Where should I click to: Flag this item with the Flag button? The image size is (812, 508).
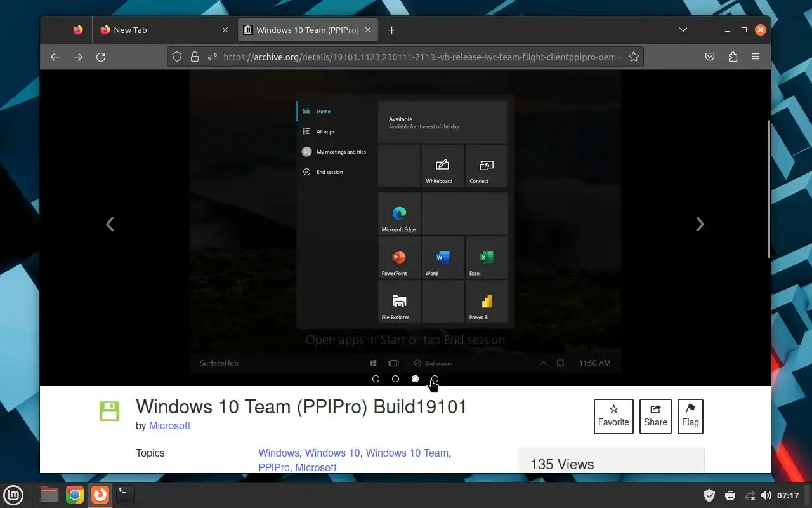(x=690, y=416)
